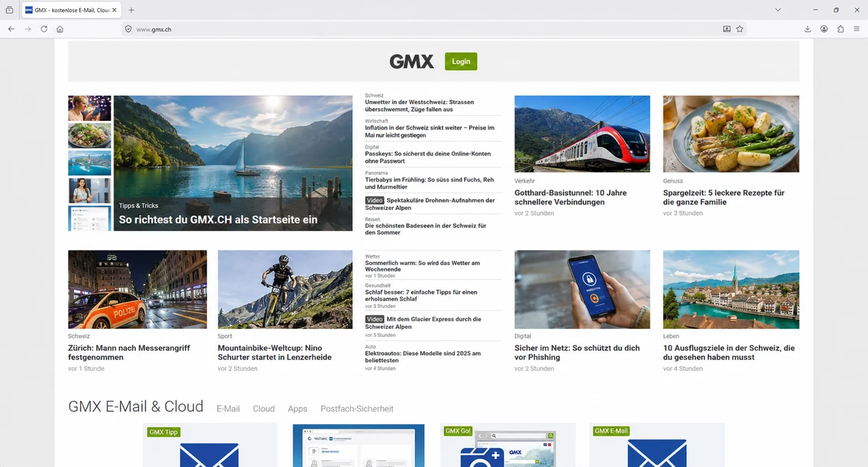Select the Apps section tab
The image size is (868, 467).
297,409
